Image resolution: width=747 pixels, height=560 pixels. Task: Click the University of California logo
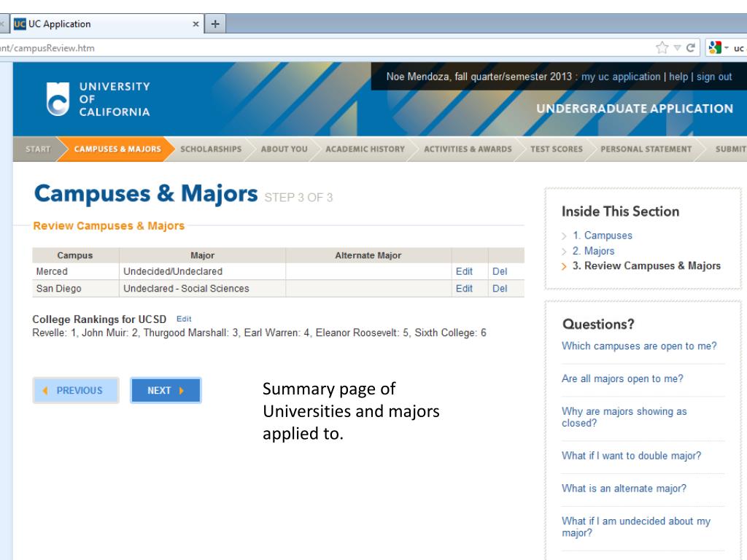(98, 99)
